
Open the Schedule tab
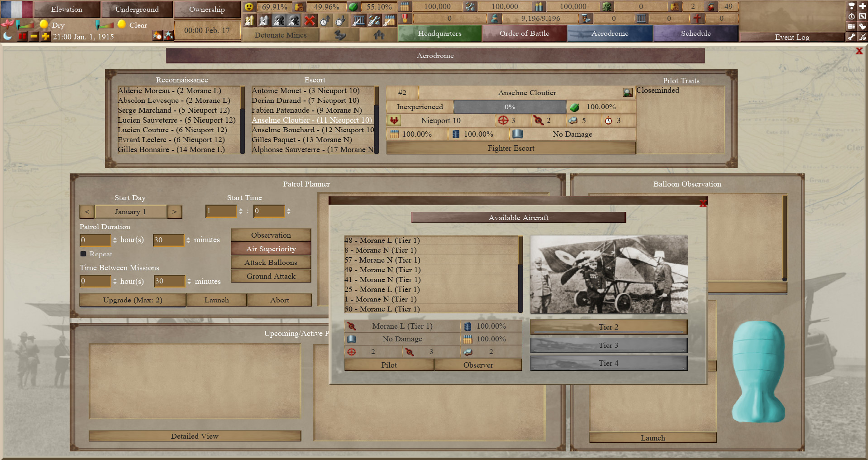pos(696,33)
